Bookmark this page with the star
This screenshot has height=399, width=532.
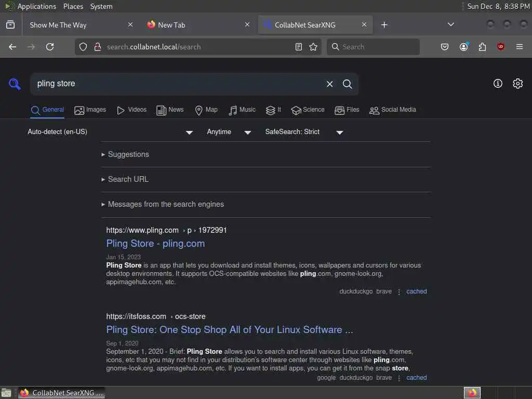[313, 47]
